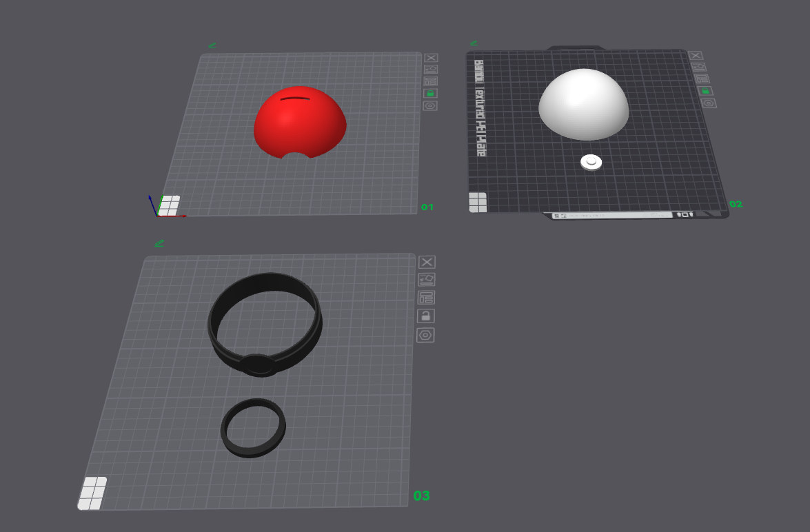Image resolution: width=810 pixels, height=532 pixels.
Task: Auto-orient objects on plate 01
Action: click(x=431, y=69)
